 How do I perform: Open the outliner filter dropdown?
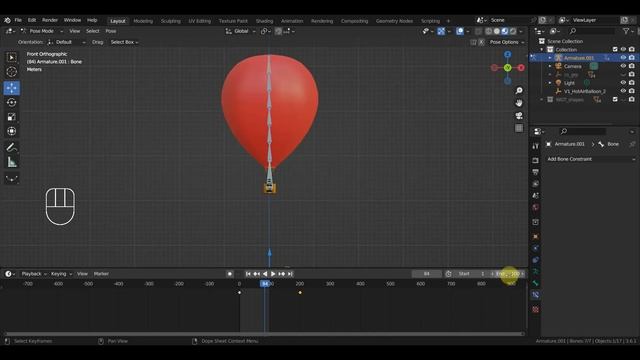628,31
